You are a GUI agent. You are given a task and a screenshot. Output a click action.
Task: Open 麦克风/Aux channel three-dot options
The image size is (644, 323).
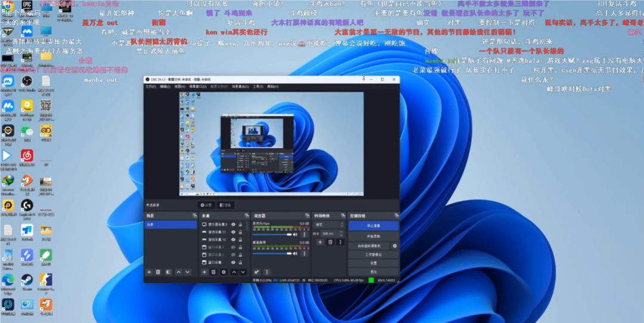point(304,235)
